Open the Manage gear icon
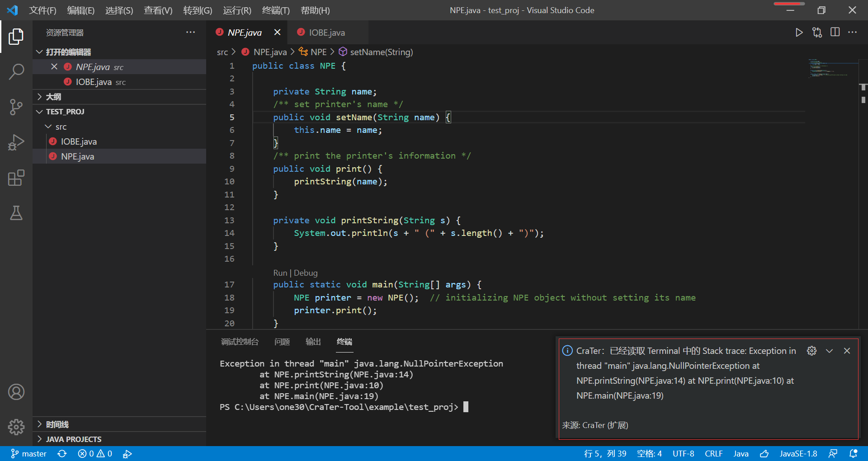 (16, 427)
